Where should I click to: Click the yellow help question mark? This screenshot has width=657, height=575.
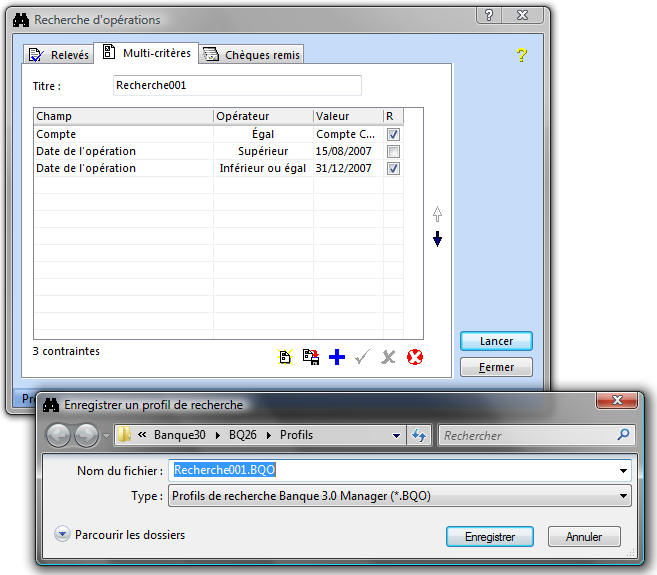click(x=521, y=55)
